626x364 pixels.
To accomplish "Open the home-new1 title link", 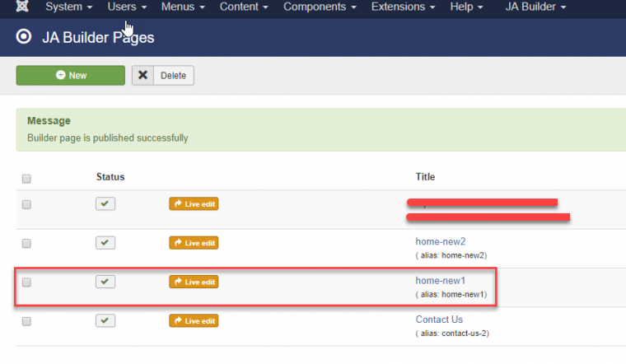I will (x=440, y=281).
